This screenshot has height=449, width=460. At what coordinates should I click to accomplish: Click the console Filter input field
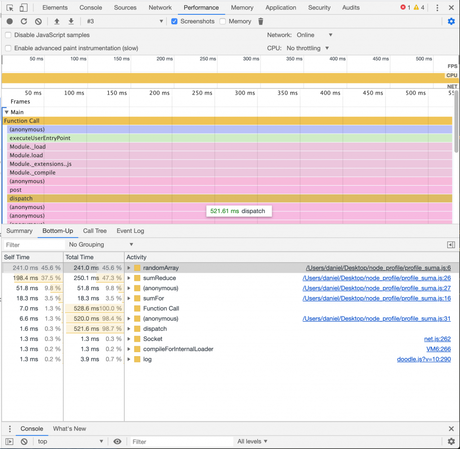tap(181, 441)
